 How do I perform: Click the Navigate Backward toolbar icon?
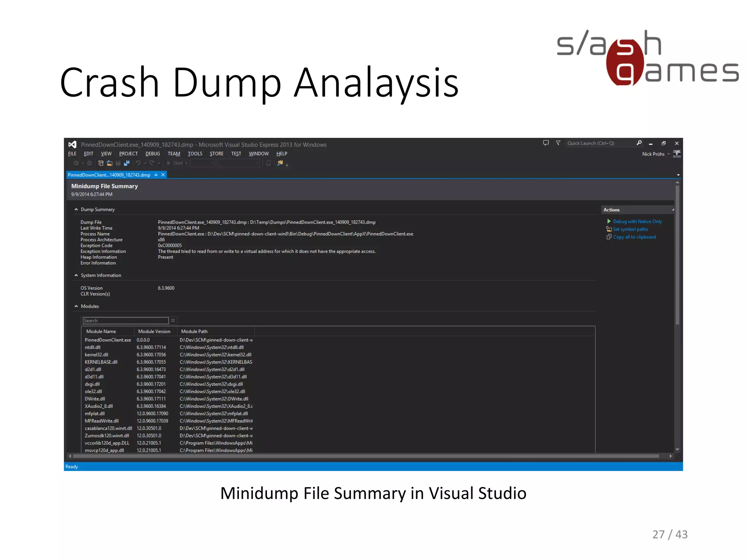[76, 163]
